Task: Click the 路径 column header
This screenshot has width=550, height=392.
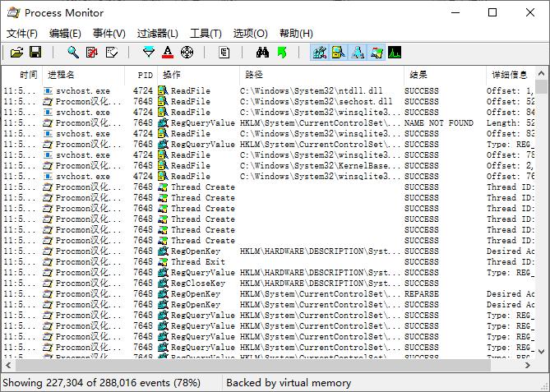Action: (321, 75)
